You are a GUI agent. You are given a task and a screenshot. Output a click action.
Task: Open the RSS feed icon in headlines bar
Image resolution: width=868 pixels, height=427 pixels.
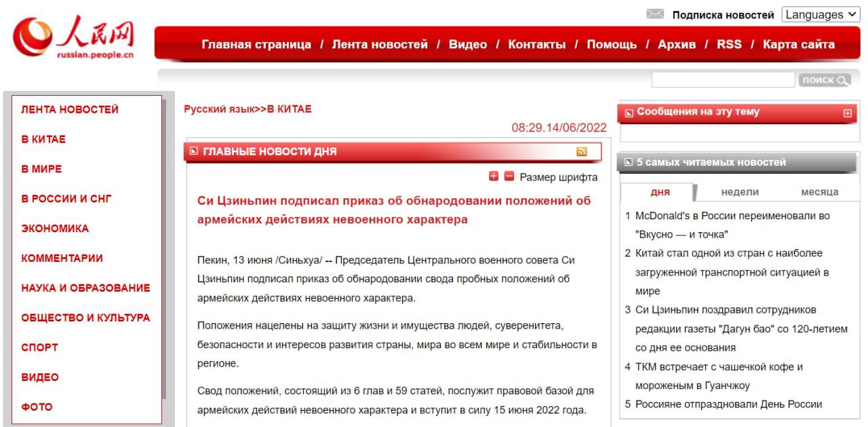[x=581, y=152]
